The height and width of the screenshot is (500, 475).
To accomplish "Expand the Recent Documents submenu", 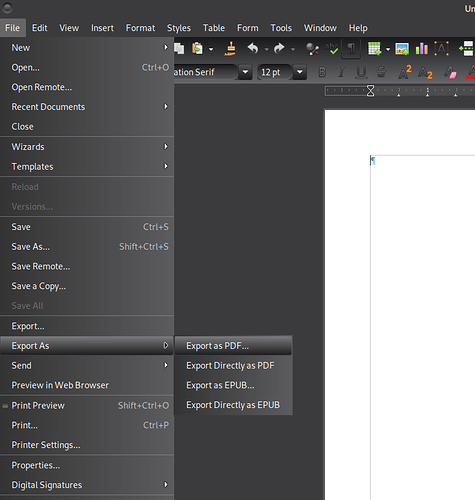I will (87, 107).
